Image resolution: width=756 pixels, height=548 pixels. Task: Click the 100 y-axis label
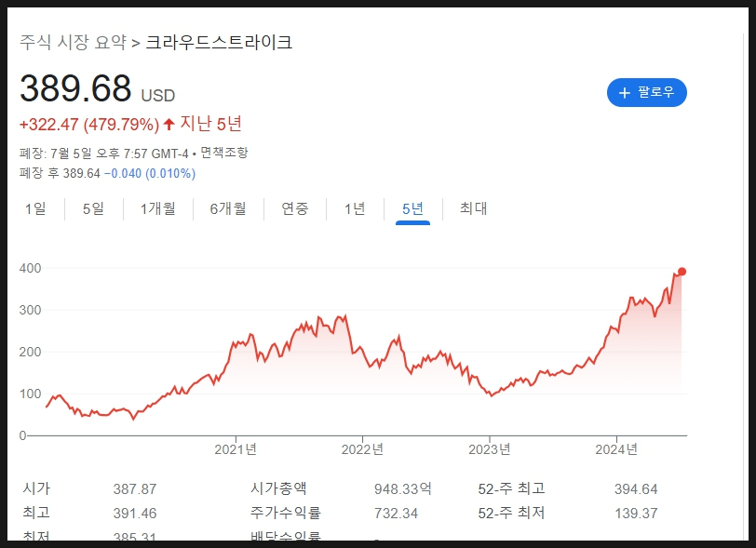point(30,394)
